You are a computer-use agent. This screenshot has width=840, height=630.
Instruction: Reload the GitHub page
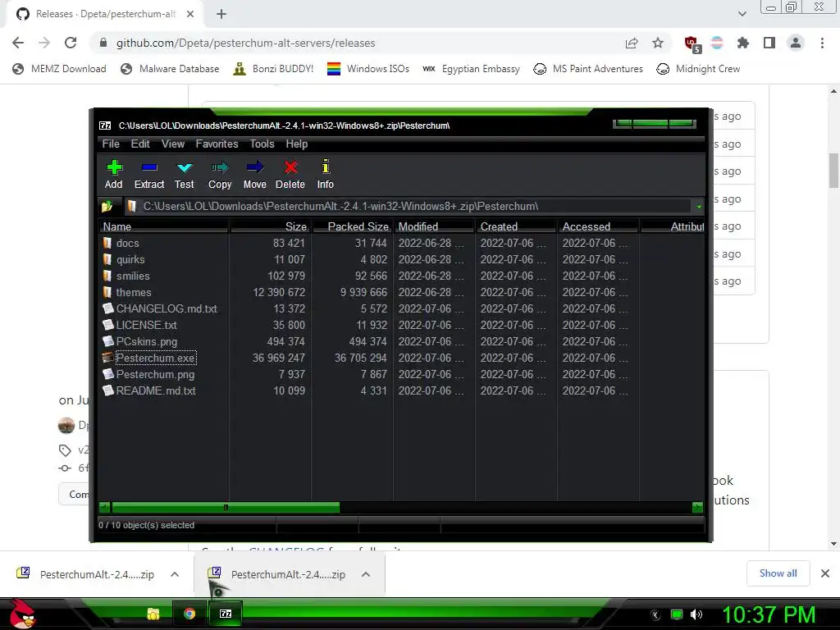(x=71, y=43)
